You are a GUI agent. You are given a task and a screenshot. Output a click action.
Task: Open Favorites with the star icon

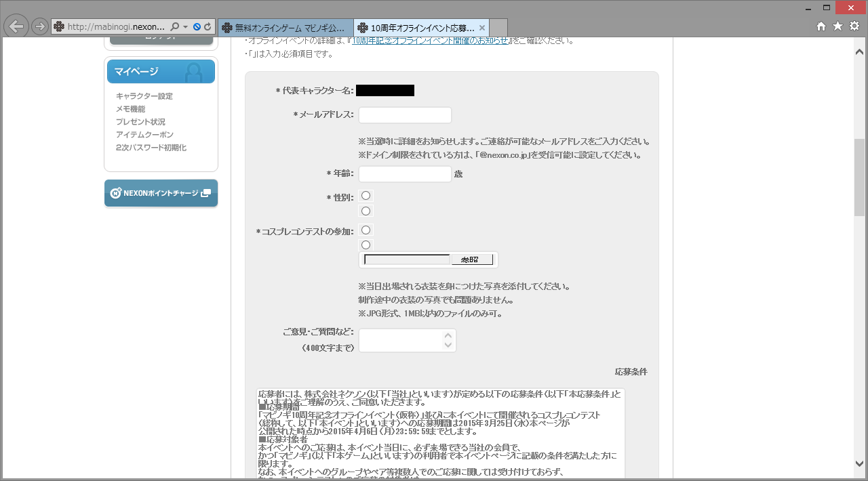click(x=837, y=26)
